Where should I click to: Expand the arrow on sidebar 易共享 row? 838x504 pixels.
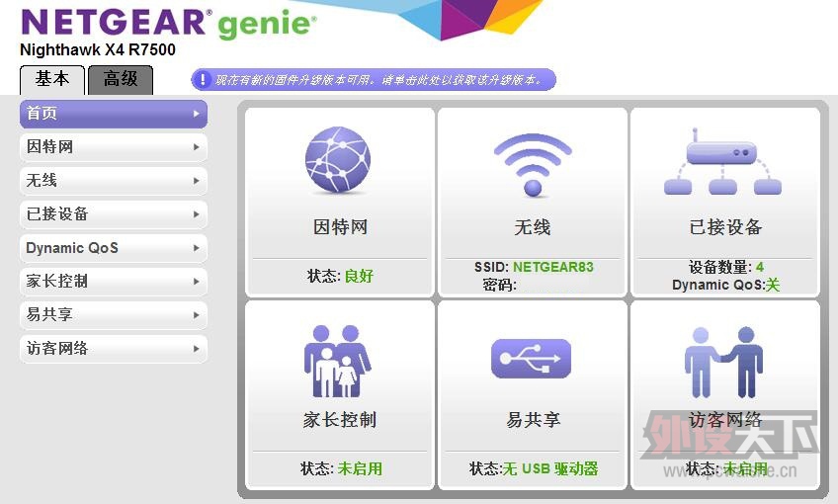click(x=196, y=315)
